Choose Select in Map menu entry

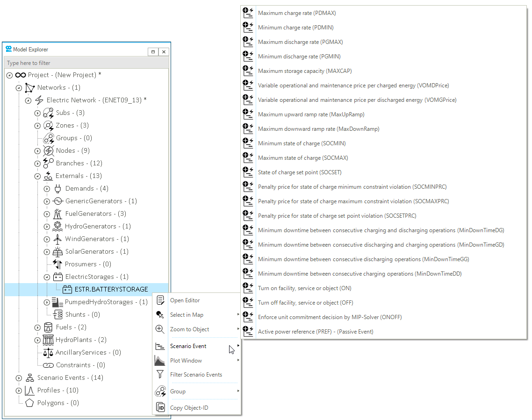(x=187, y=315)
